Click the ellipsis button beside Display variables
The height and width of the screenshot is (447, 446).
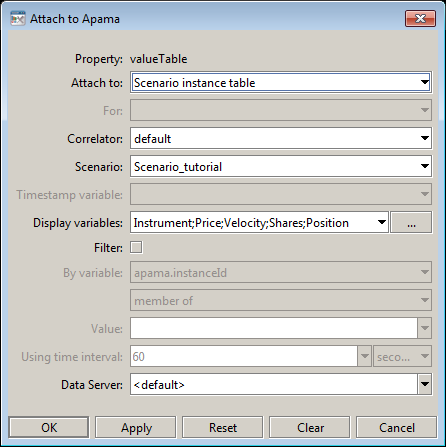coord(411,222)
